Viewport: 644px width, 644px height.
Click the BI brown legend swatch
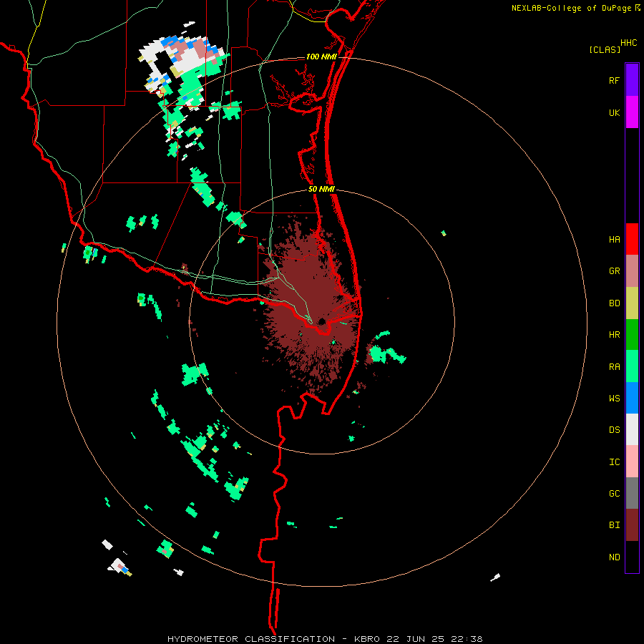pos(632,525)
